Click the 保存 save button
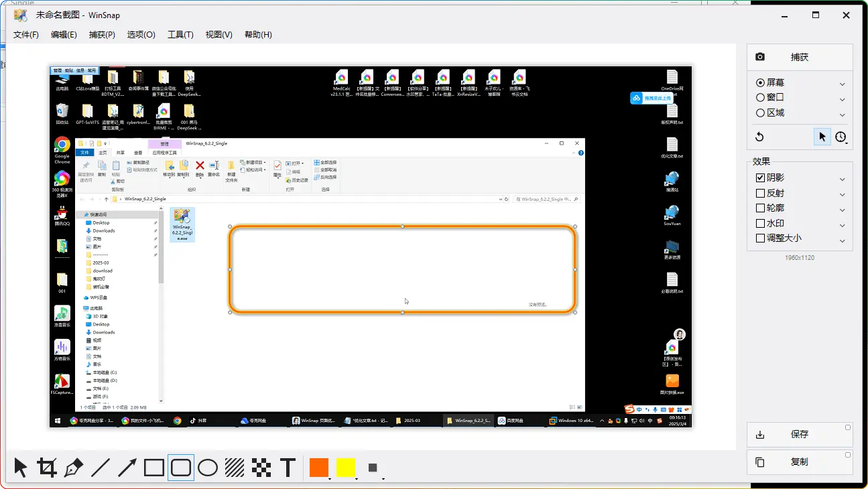868x489 pixels. click(799, 435)
